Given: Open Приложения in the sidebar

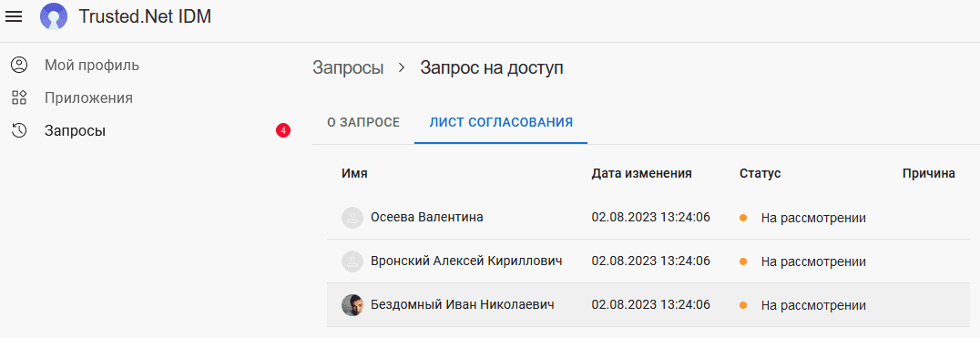Looking at the screenshot, I should [x=88, y=98].
